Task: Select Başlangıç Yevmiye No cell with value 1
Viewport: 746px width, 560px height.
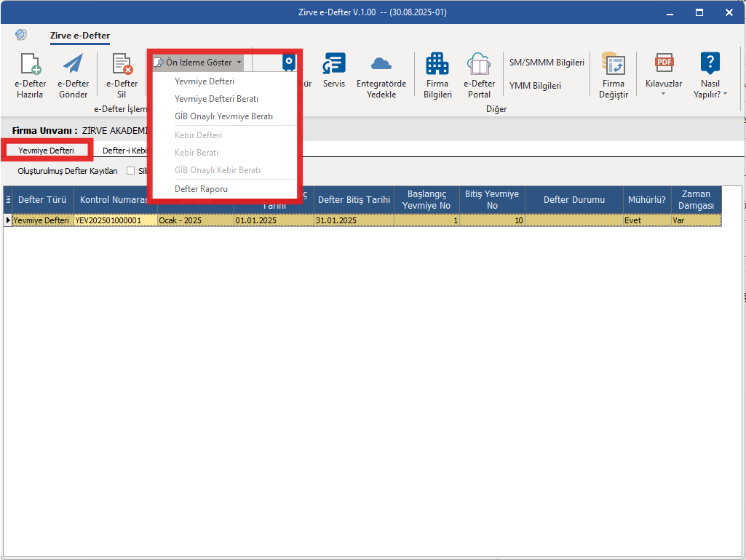Action: [x=426, y=220]
